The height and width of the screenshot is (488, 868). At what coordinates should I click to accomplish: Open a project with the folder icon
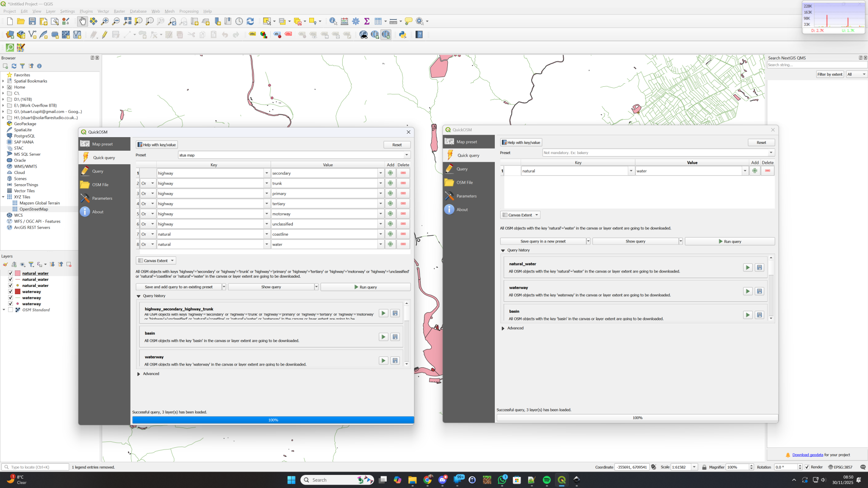(21, 21)
